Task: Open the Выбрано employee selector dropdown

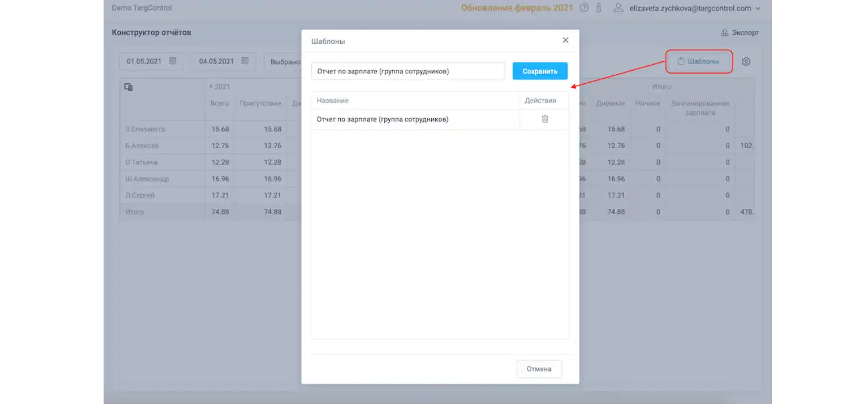Action: [284, 61]
